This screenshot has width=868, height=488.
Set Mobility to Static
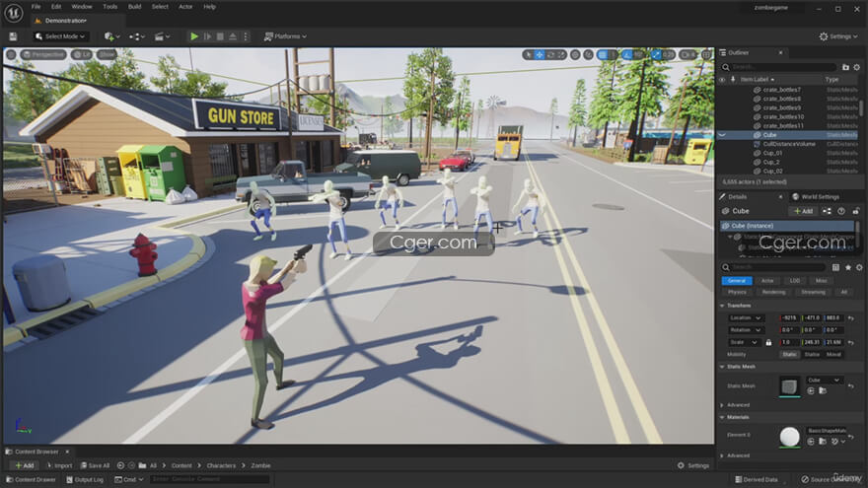pyautogui.click(x=789, y=355)
